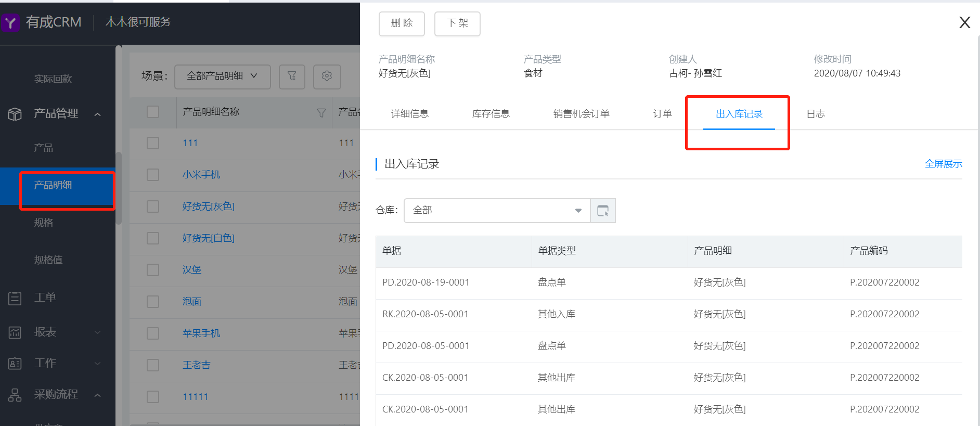Viewport: 980px width, 426px height.
Task: Switch to the 订单 tab
Action: 663,114
